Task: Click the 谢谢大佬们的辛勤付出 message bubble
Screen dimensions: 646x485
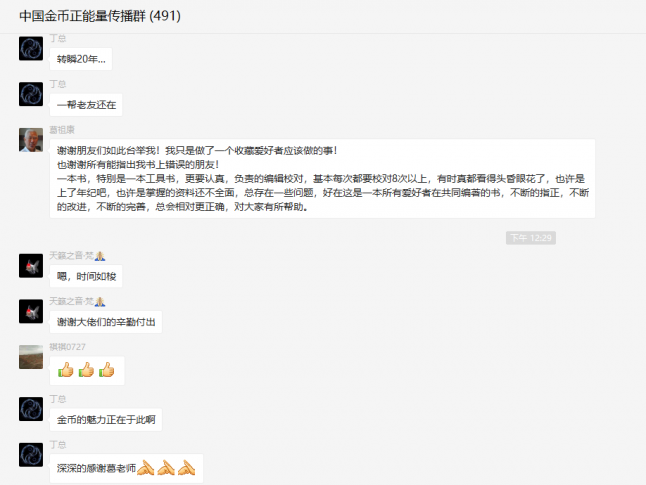Action: tap(106, 322)
